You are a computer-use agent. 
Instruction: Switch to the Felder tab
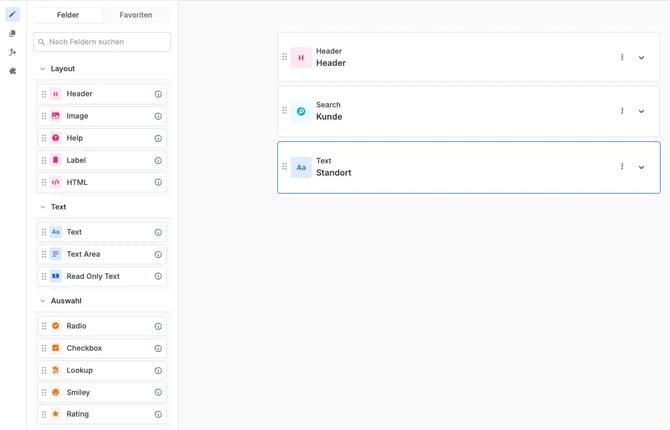68,15
